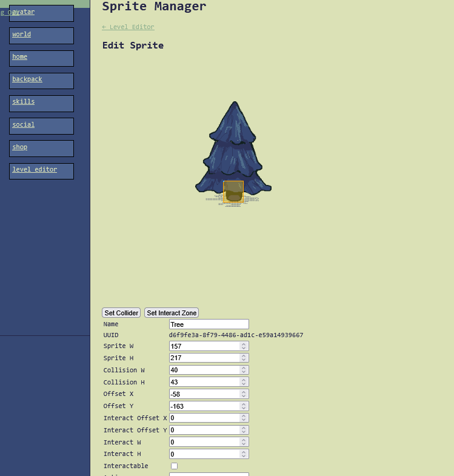Click the Name field containing Tree

209,324
